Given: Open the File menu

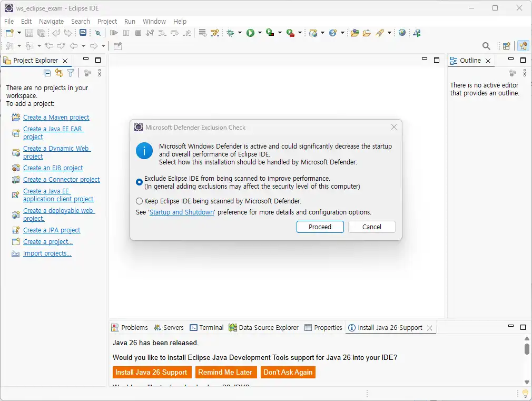Looking at the screenshot, I should pos(9,21).
